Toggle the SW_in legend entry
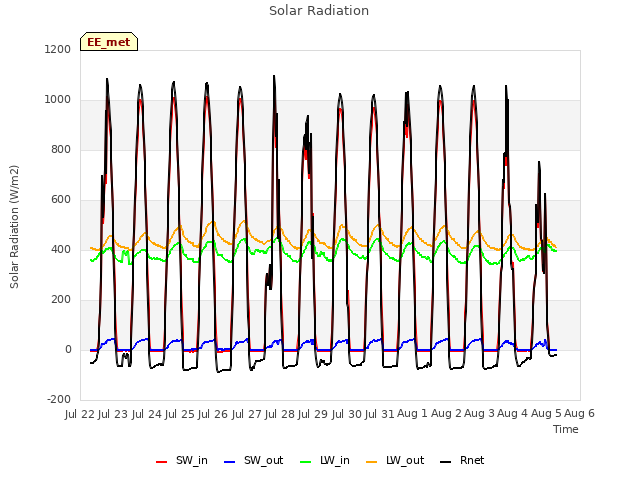Viewport: 640px width, 480px height. point(182,460)
